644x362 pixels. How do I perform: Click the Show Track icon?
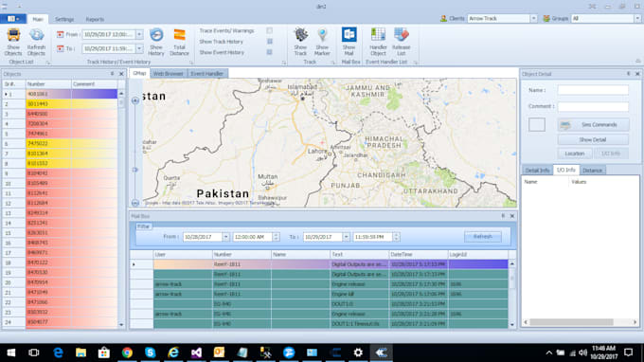tap(300, 35)
